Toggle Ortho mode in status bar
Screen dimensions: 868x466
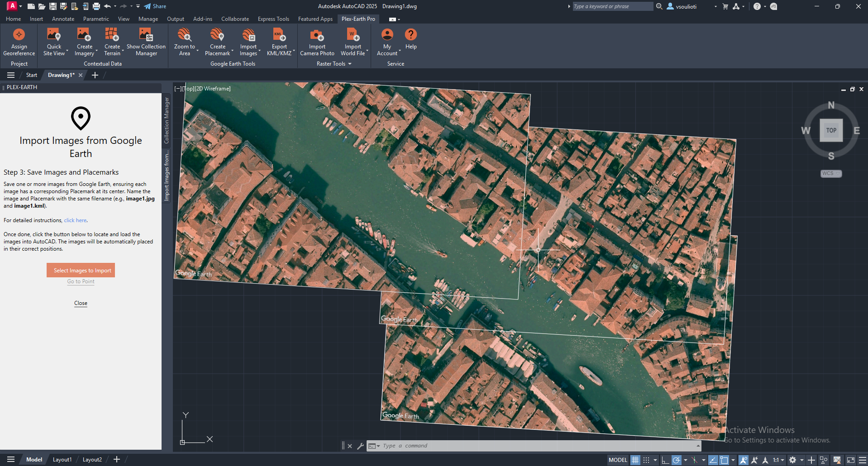665,460
